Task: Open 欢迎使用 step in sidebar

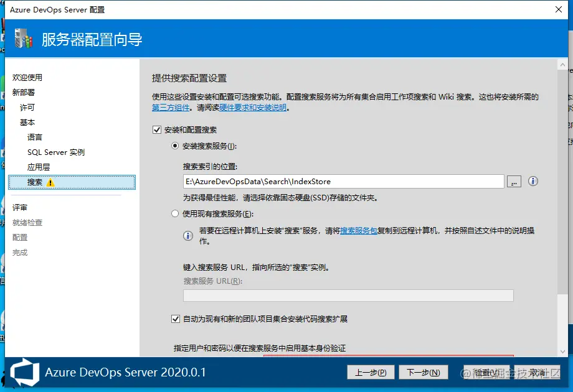Action: tap(27, 77)
